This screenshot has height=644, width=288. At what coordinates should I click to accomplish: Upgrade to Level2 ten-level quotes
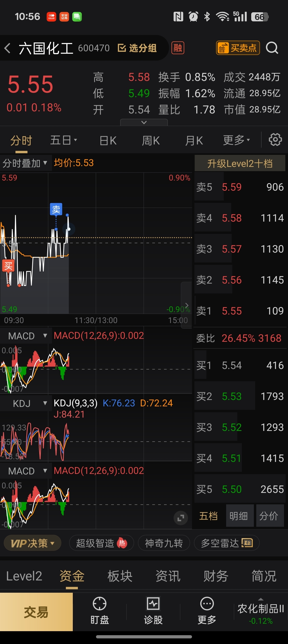240,163
